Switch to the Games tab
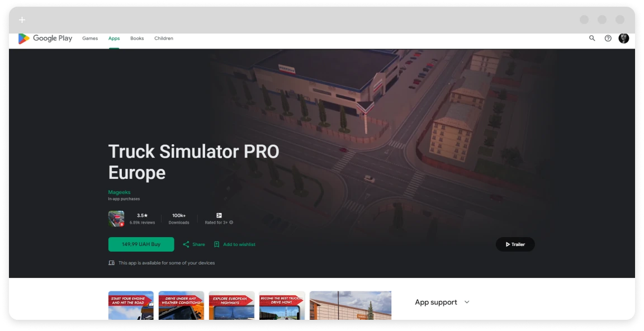The width and height of the screenshot is (644, 331). point(90,39)
